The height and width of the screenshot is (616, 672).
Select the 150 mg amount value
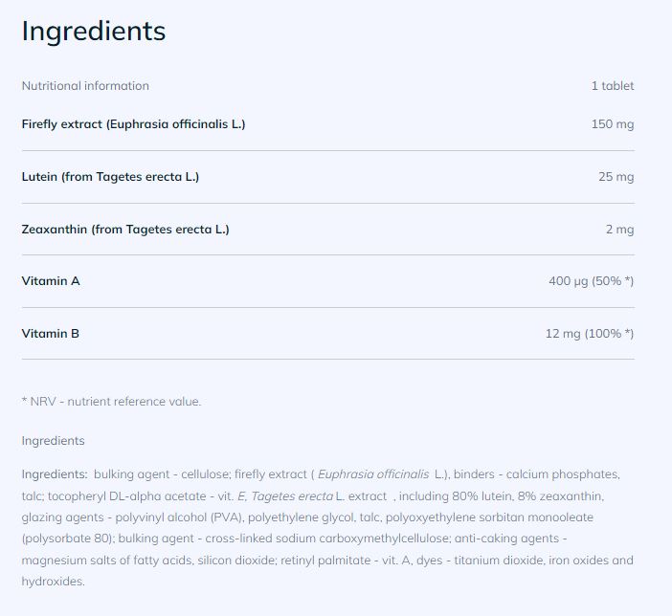click(x=613, y=124)
